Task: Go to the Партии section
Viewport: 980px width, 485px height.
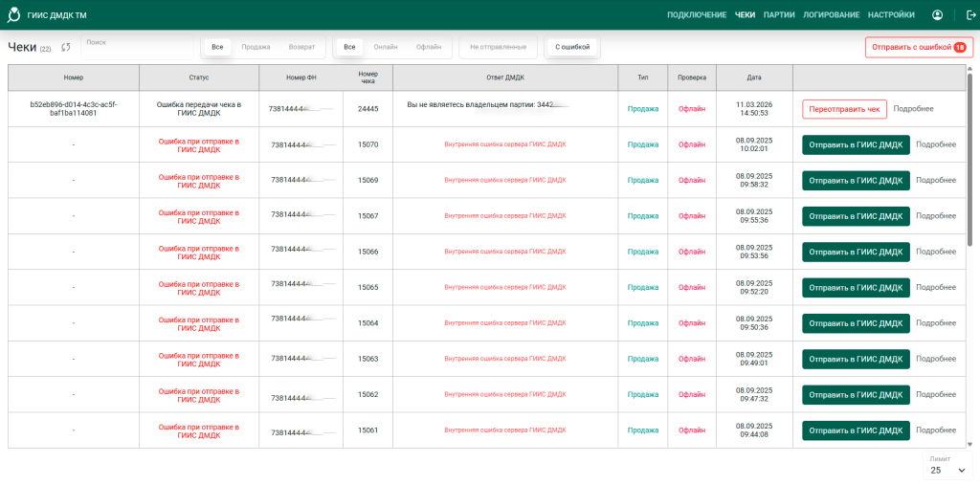Action: (779, 15)
